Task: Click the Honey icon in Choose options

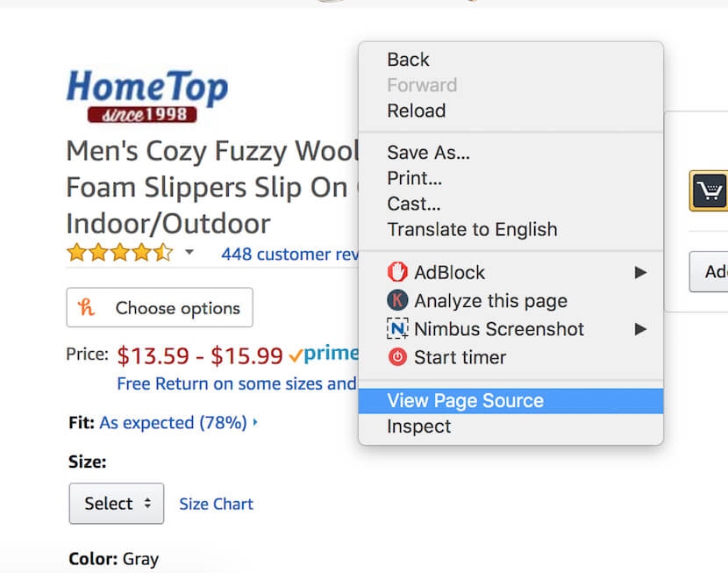Action: tap(88, 308)
